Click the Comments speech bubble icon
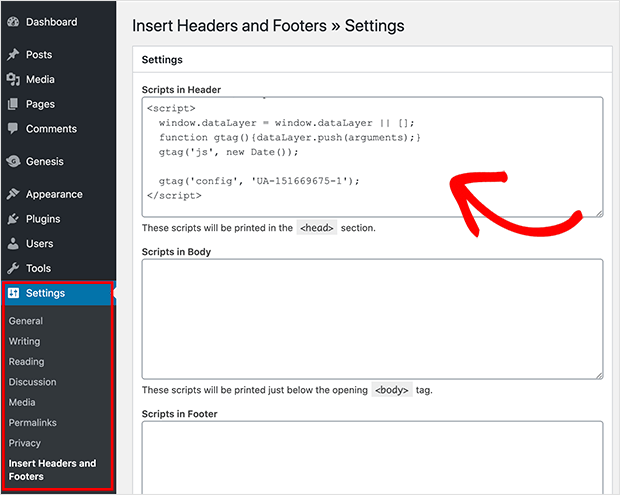 [x=13, y=128]
